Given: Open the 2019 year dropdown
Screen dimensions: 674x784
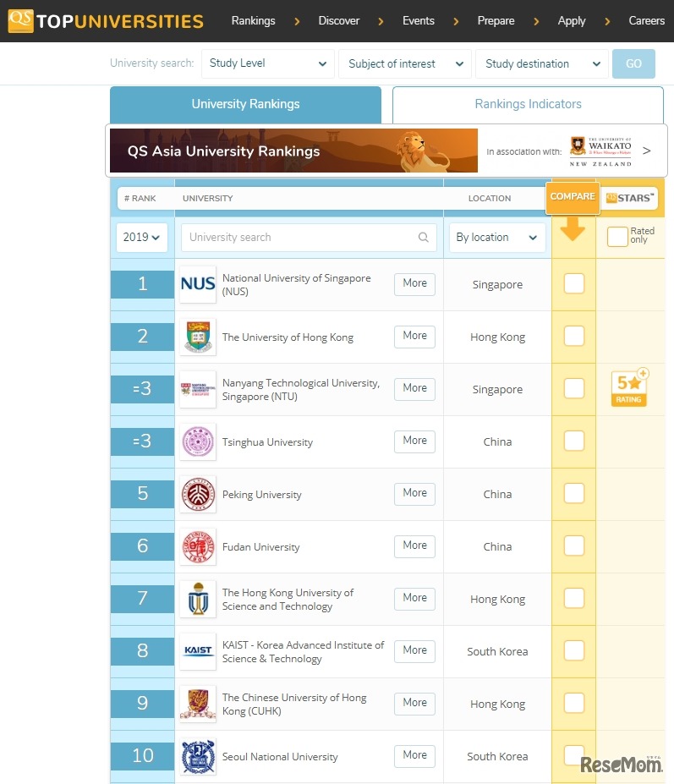Looking at the screenshot, I should click(141, 237).
